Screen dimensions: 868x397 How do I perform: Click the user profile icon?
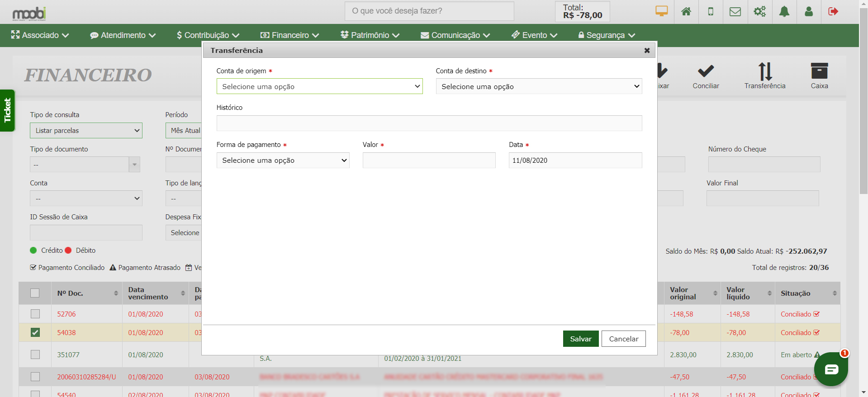point(808,11)
